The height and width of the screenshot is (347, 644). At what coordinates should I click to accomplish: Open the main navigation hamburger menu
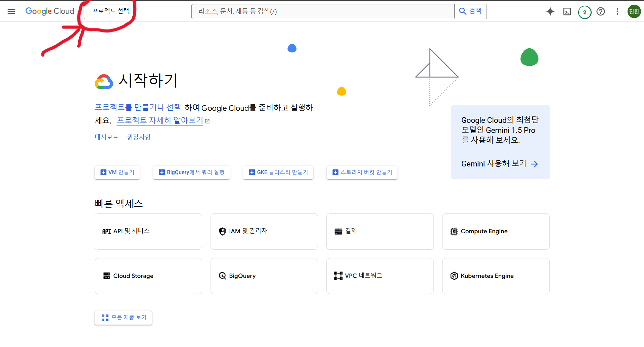[11, 11]
